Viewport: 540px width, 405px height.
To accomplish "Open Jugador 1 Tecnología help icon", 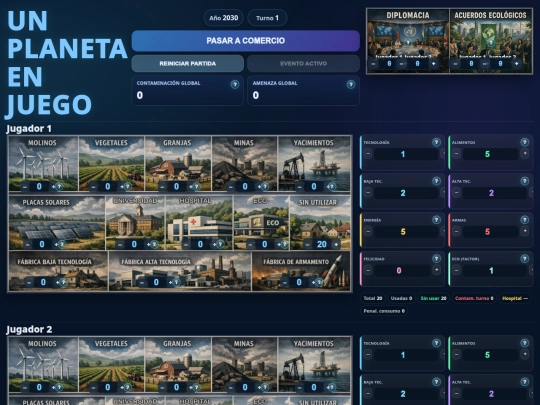I will point(436,142).
